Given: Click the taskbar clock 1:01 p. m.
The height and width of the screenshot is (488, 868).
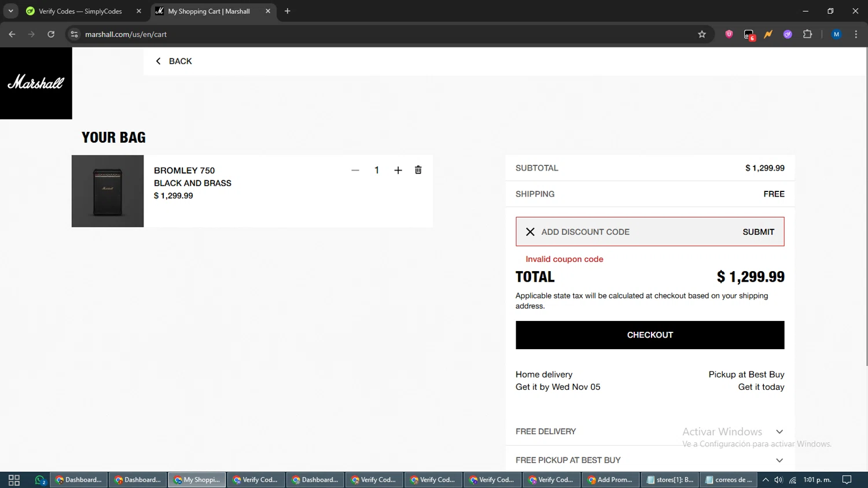Looking at the screenshot, I should tap(817, 480).
